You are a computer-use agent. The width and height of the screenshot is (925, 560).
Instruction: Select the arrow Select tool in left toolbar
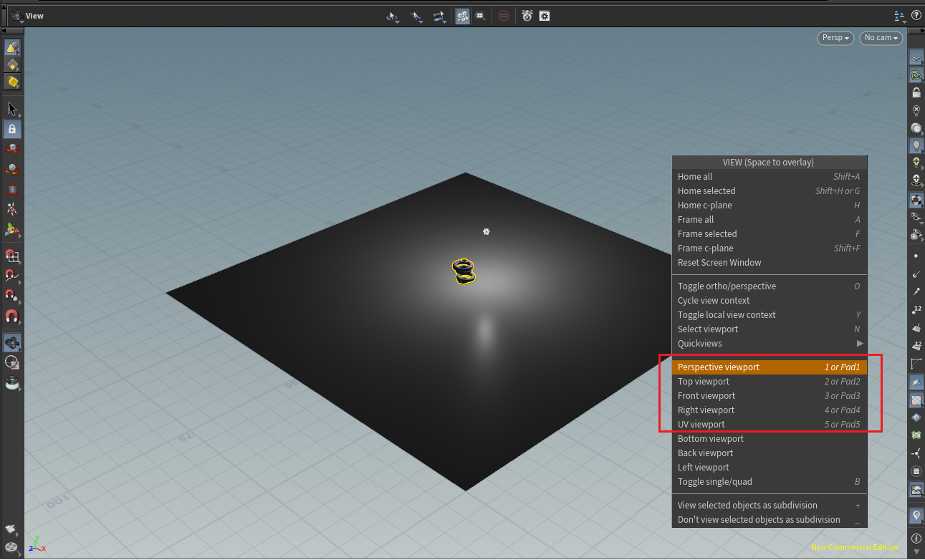12,109
